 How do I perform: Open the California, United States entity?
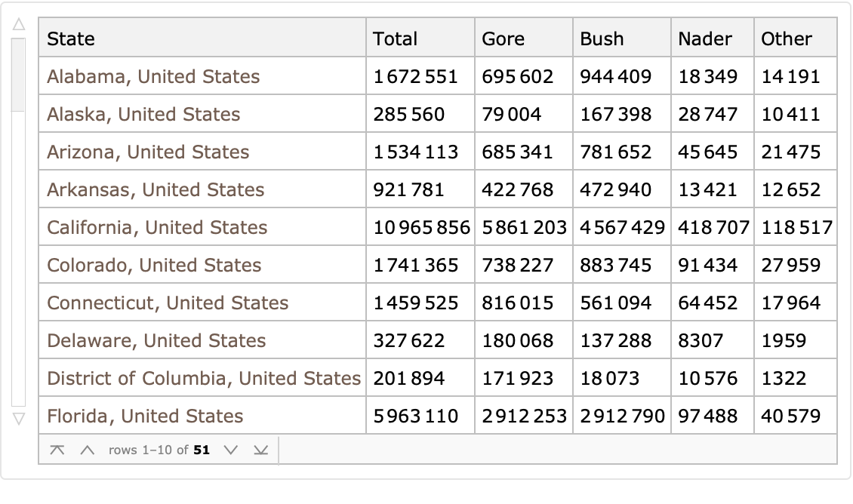point(157,227)
